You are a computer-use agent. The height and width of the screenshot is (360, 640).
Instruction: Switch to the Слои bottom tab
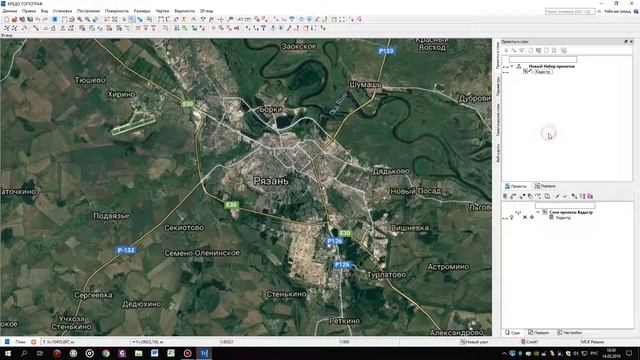(x=513, y=333)
